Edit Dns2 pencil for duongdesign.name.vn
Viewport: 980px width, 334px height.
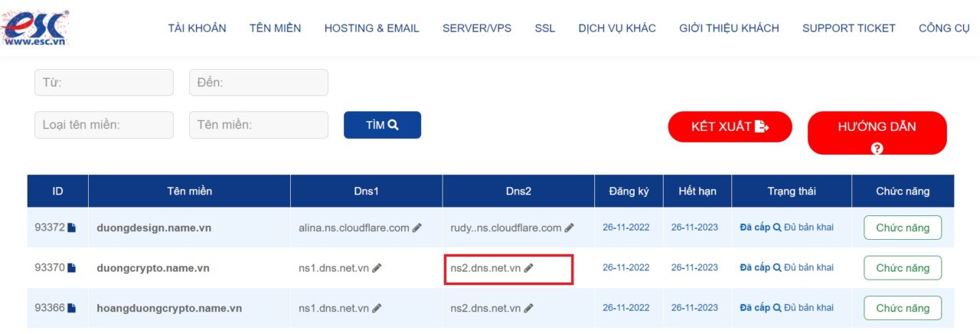pos(570,228)
